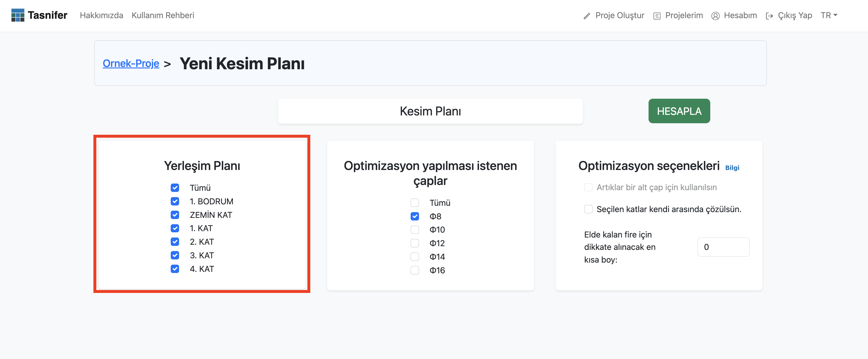Uncheck Tümü under Yerleşim Planı
The width and height of the screenshot is (868, 359).
point(174,188)
